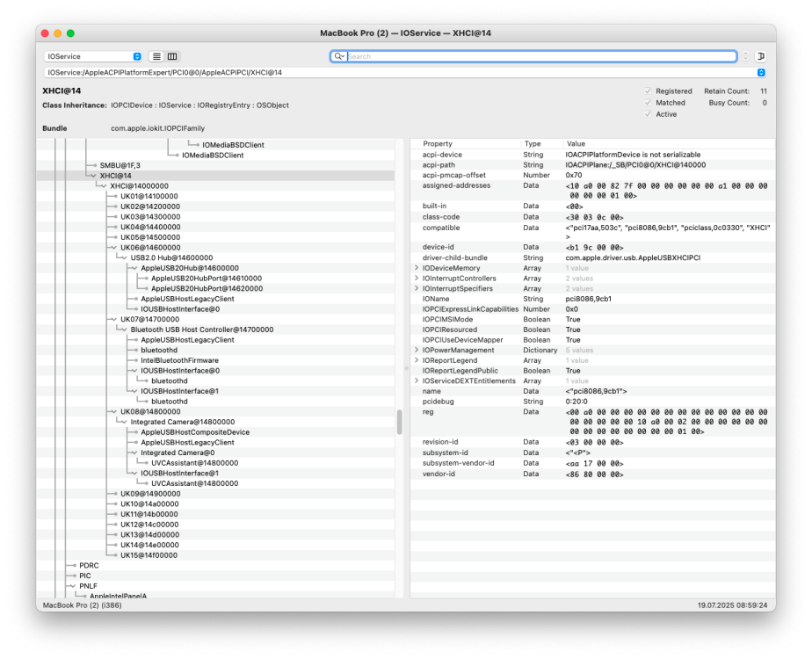Image resolution: width=812 pixels, height=659 pixels.
Task: Toggle the inspector sidebar icon
Action: pyautogui.click(x=760, y=56)
